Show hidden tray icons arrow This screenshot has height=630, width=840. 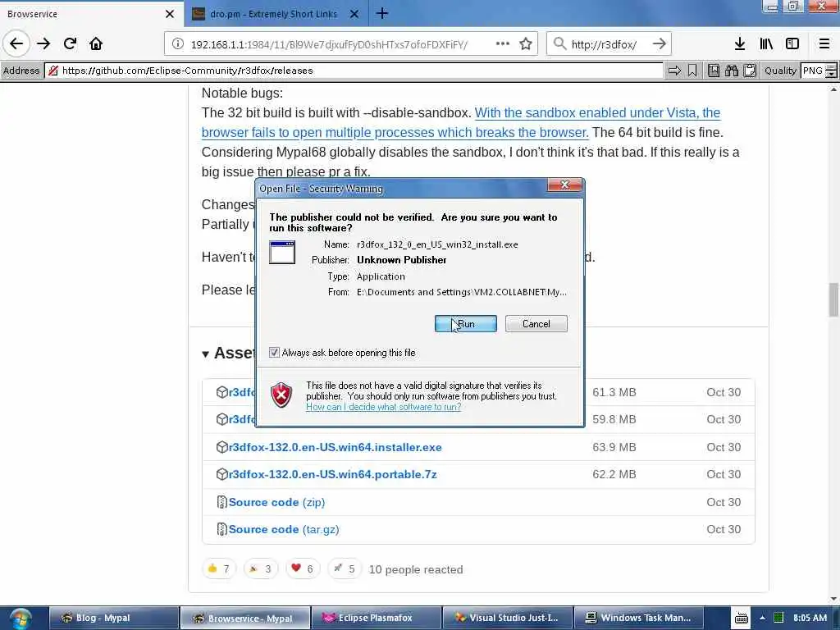point(762,618)
